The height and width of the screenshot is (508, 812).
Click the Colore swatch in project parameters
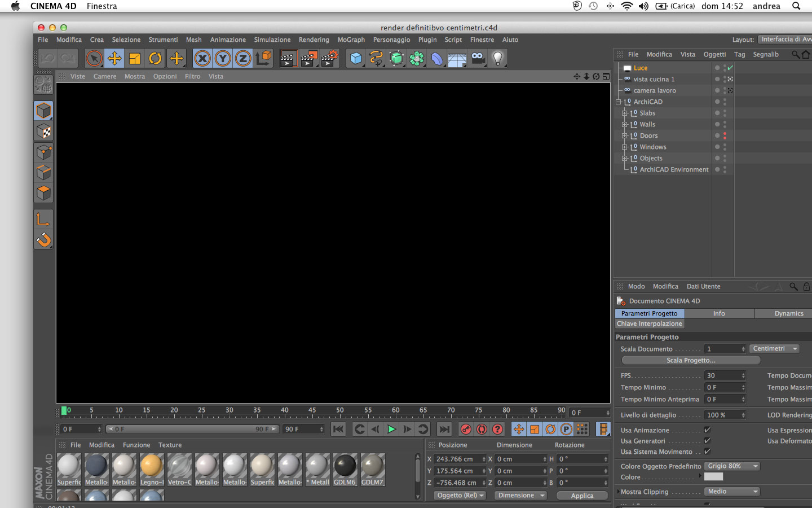[713, 477]
